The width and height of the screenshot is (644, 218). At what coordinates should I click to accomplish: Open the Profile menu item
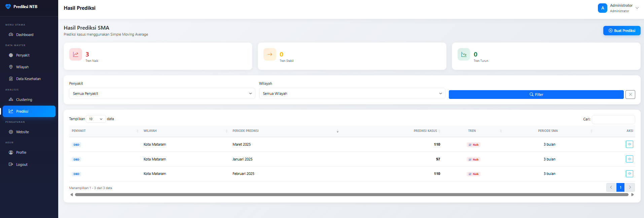(x=29, y=152)
